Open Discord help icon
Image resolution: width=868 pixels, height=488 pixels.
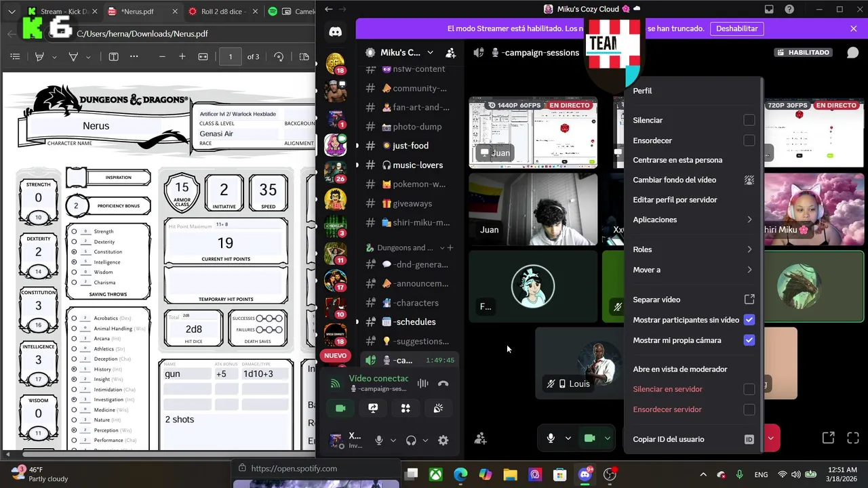pos(789,9)
